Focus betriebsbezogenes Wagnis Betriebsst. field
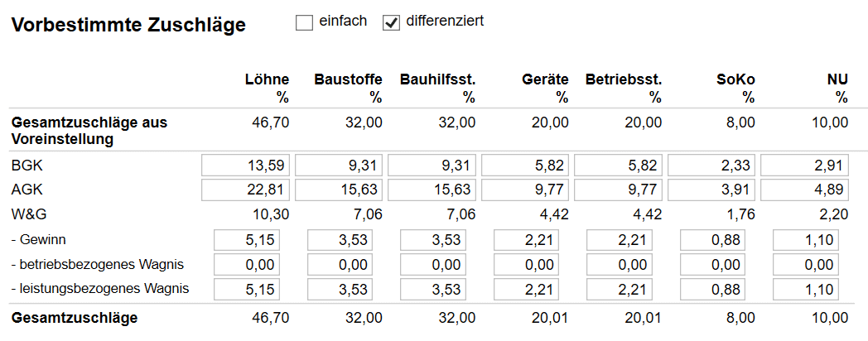This screenshot has height=341, width=868. (x=620, y=265)
